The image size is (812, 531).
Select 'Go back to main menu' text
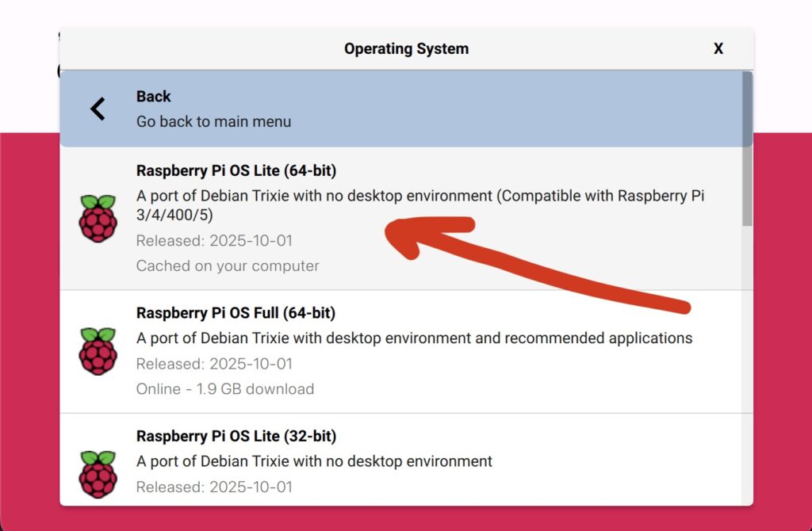point(213,121)
